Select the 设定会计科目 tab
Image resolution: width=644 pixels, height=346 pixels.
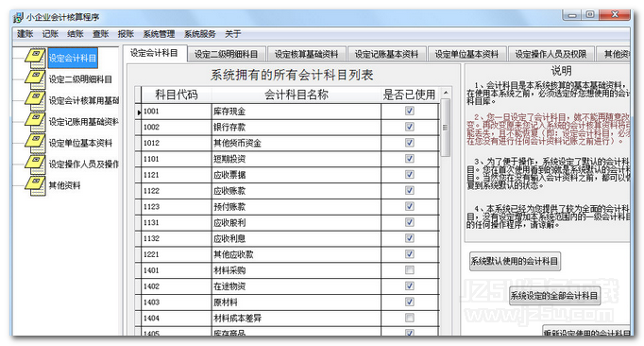[x=155, y=53]
